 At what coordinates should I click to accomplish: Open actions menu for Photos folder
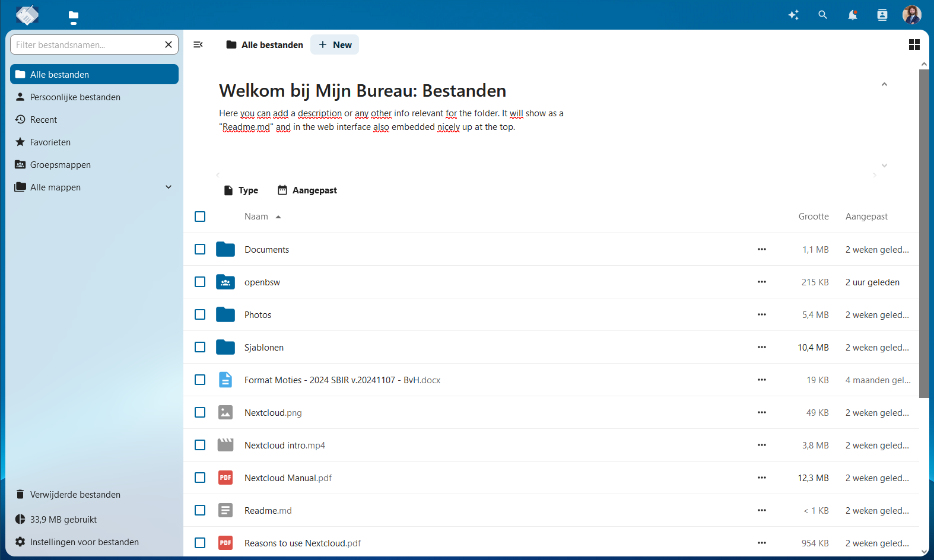[x=762, y=314]
